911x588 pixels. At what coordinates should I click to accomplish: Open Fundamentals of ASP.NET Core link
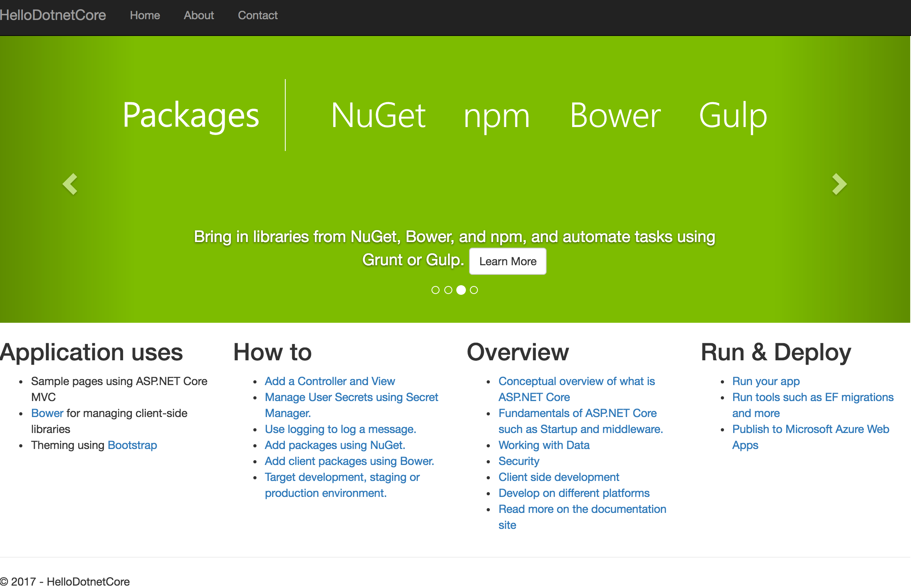click(x=581, y=421)
